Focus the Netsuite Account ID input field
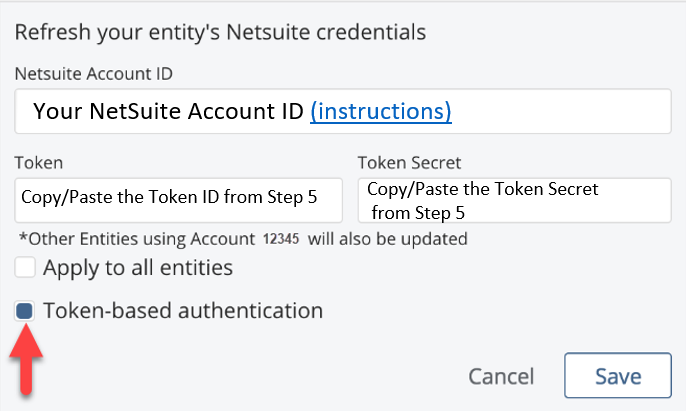This screenshot has width=686, height=411. point(560,111)
